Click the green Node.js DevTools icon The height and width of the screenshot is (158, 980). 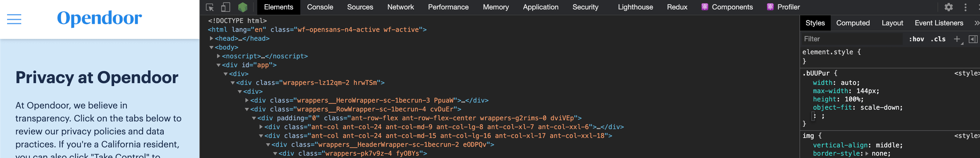point(243,7)
